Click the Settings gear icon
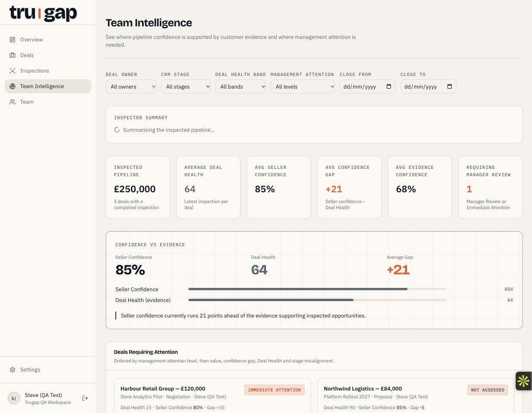 (13, 370)
